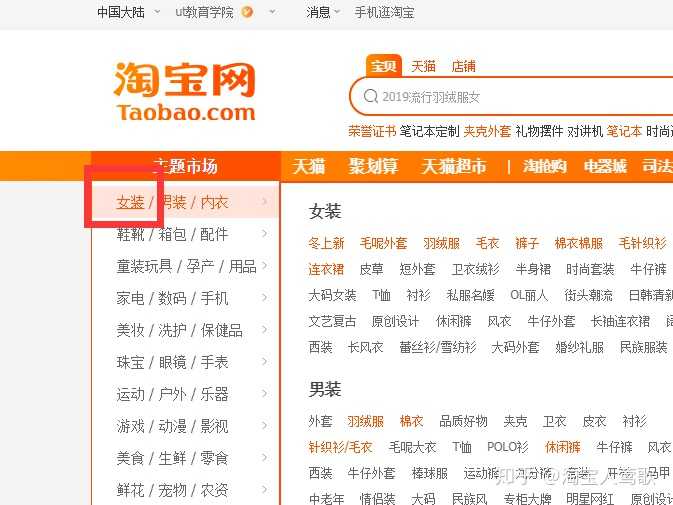Click hot keyword 荣誉证书
The height and width of the screenshot is (505, 673).
tap(372, 131)
